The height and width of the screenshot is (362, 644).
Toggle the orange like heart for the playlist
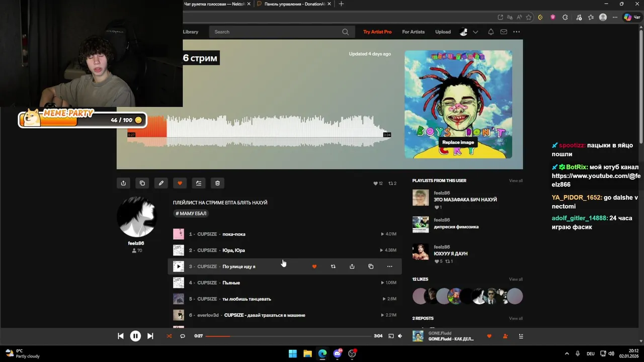(x=180, y=183)
